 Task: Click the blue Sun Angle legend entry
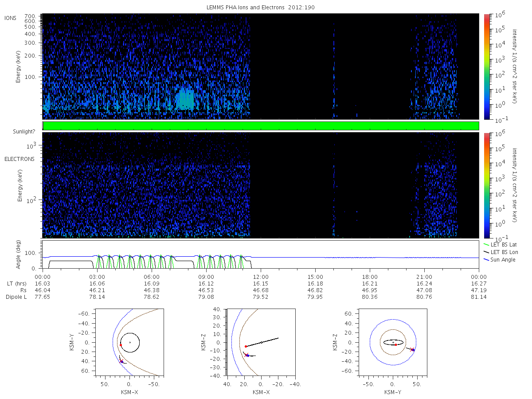500,260
